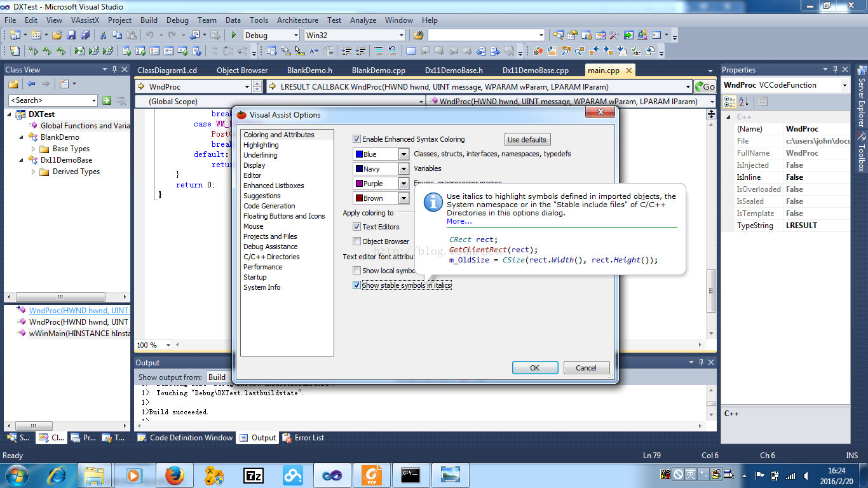868x488 pixels.
Task: Click the Brown color swatch
Action: [x=360, y=198]
